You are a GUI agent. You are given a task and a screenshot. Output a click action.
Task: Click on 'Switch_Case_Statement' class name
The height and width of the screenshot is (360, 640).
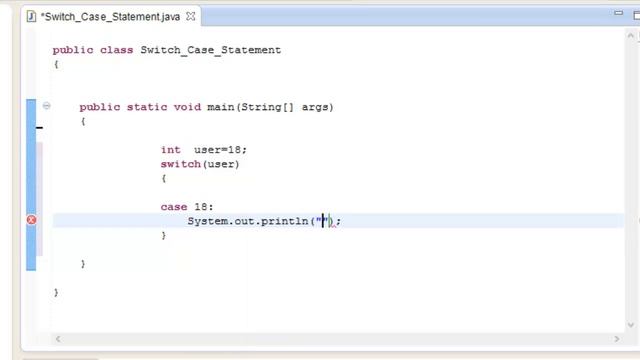tap(211, 50)
